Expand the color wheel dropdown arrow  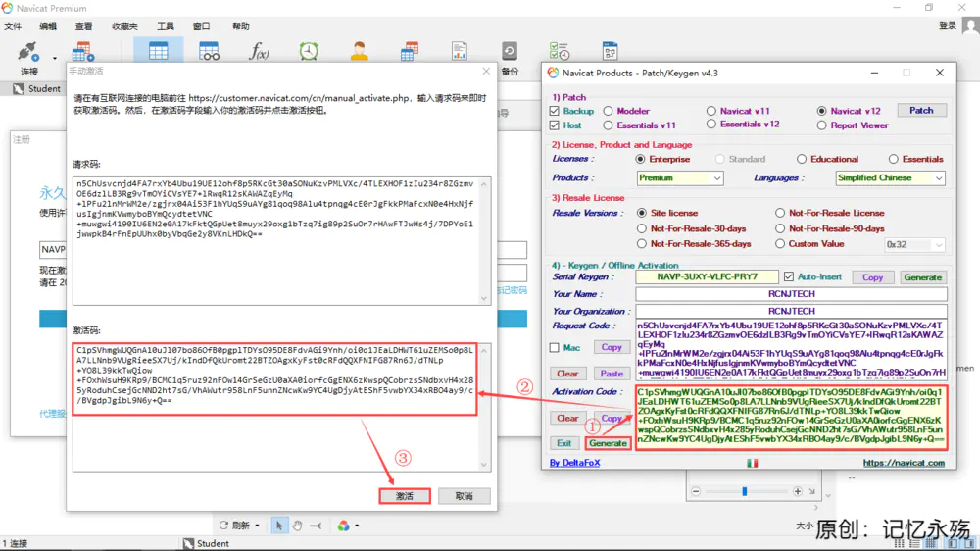tap(357, 526)
